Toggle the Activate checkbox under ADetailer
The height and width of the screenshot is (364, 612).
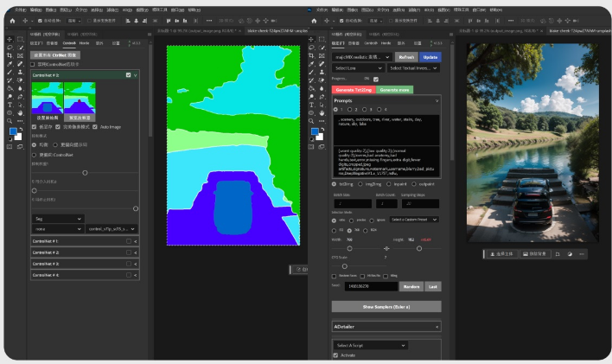(335, 355)
